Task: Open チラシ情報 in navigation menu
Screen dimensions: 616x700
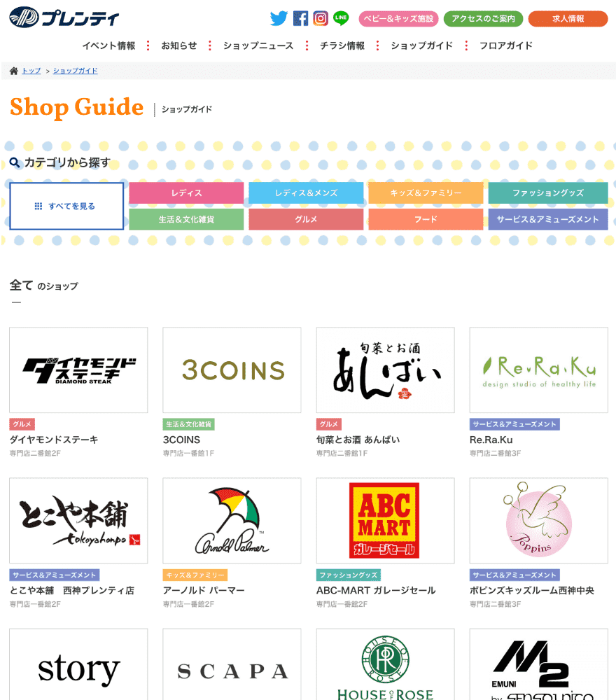Action: 342,45
